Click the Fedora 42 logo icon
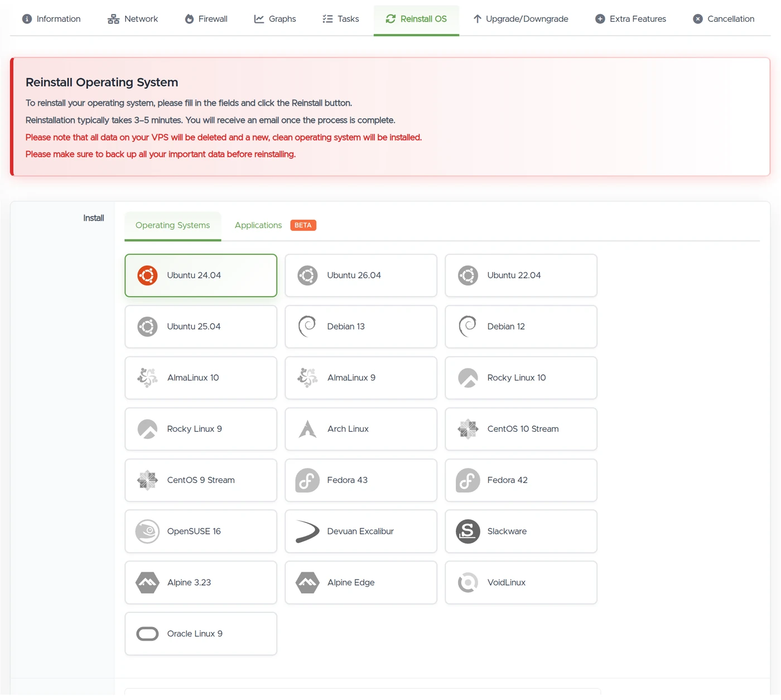781x700 pixels. tap(467, 480)
